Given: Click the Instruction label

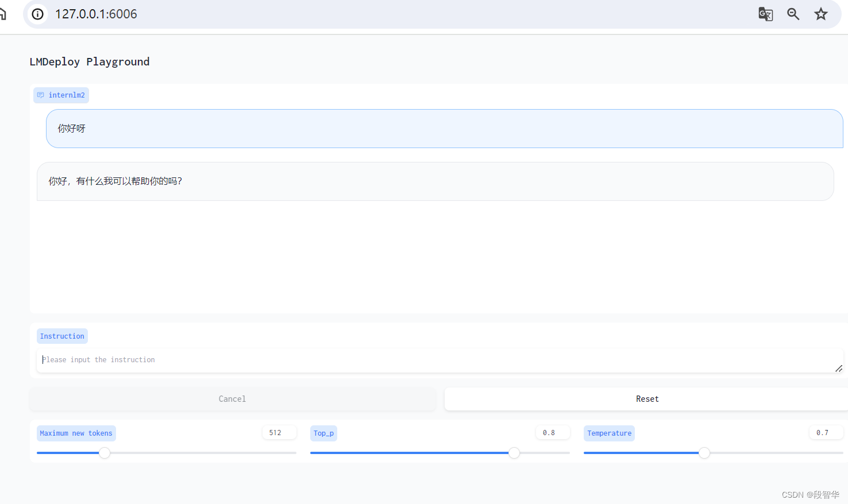Looking at the screenshot, I should (62, 336).
